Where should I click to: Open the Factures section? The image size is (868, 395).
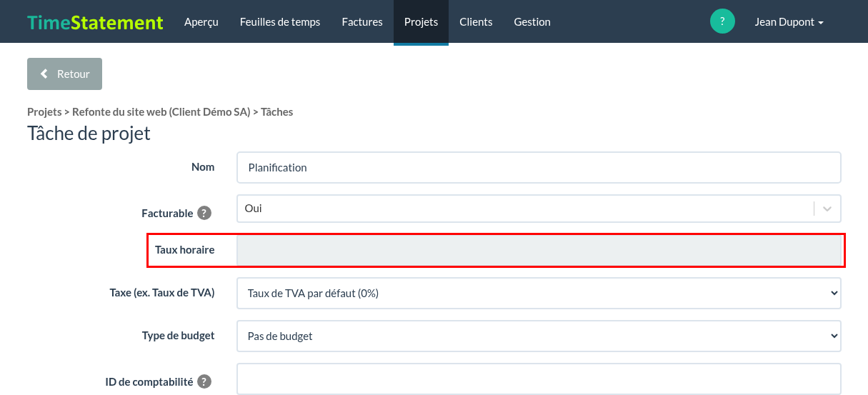362,22
